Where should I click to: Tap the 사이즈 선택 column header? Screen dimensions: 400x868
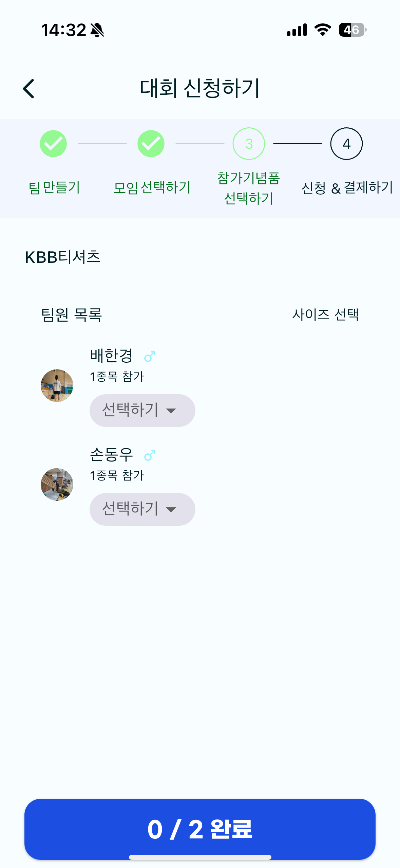pyautogui.click(x=325, y=314)
